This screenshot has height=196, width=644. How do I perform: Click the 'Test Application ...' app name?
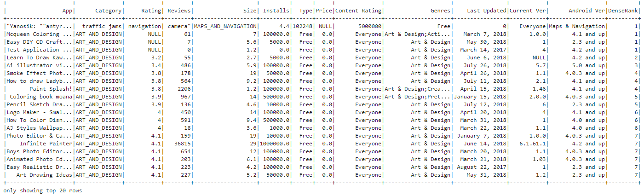click(x=39, y=50)
